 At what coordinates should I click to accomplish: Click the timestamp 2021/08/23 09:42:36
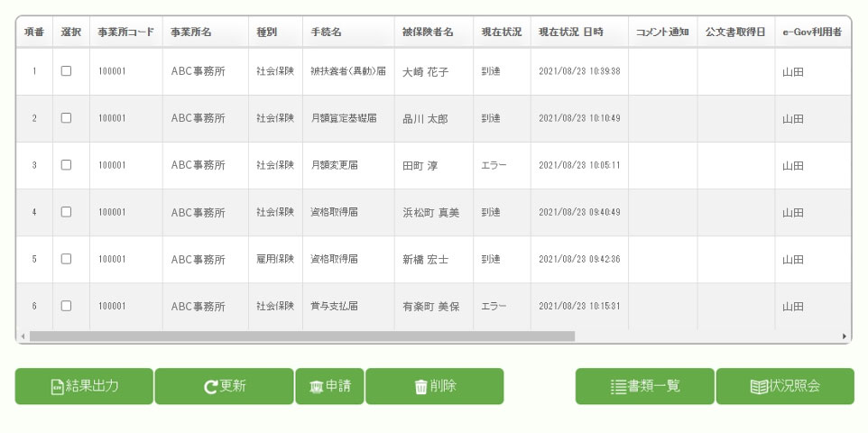coord(579,259)
